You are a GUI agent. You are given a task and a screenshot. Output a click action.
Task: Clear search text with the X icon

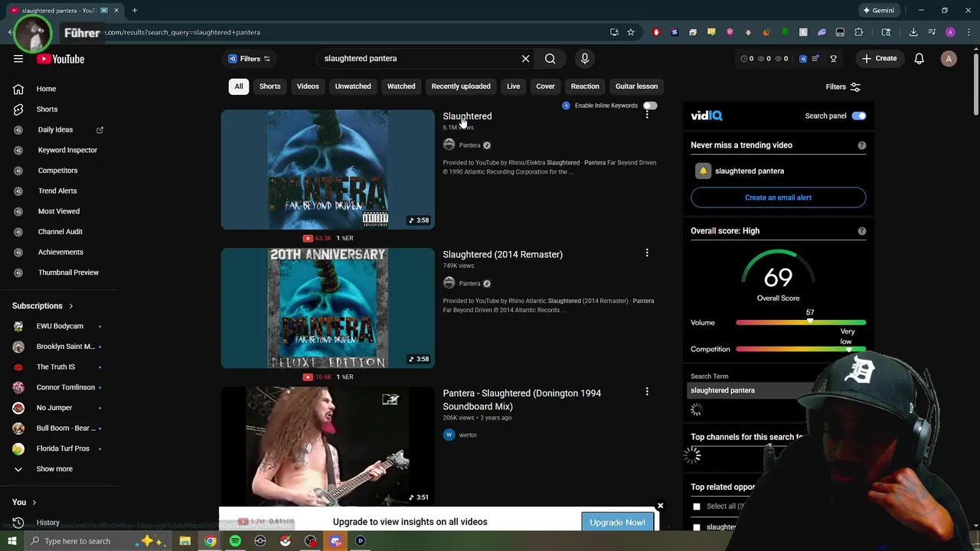525,59
